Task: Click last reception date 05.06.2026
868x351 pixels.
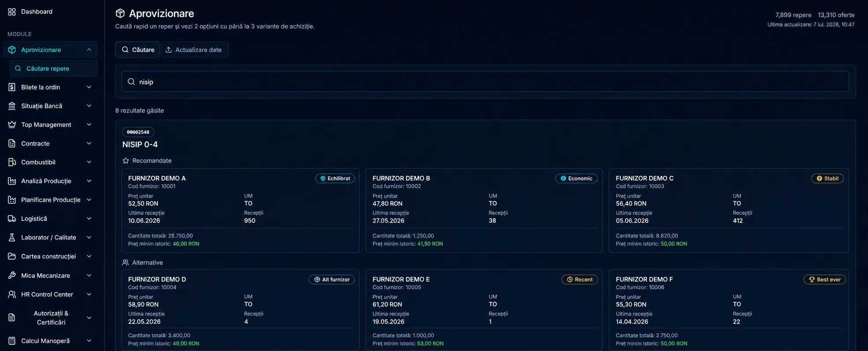Action: click(x=632, y=221)
